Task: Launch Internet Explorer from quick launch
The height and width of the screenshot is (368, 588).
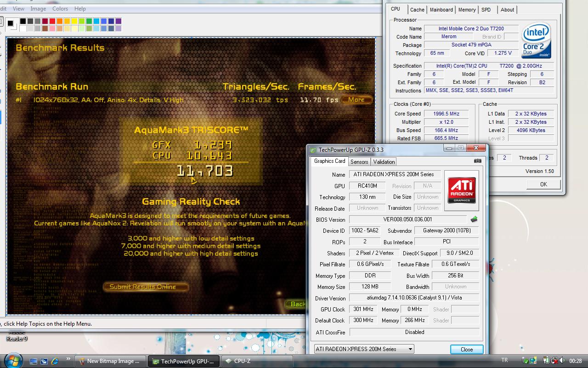Action: (55, 361)
